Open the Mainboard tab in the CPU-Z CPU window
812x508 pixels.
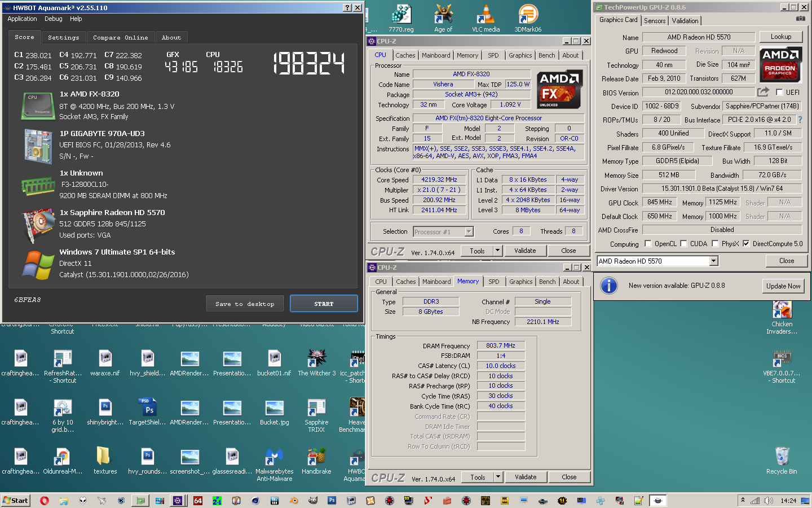tap(436, 55)
